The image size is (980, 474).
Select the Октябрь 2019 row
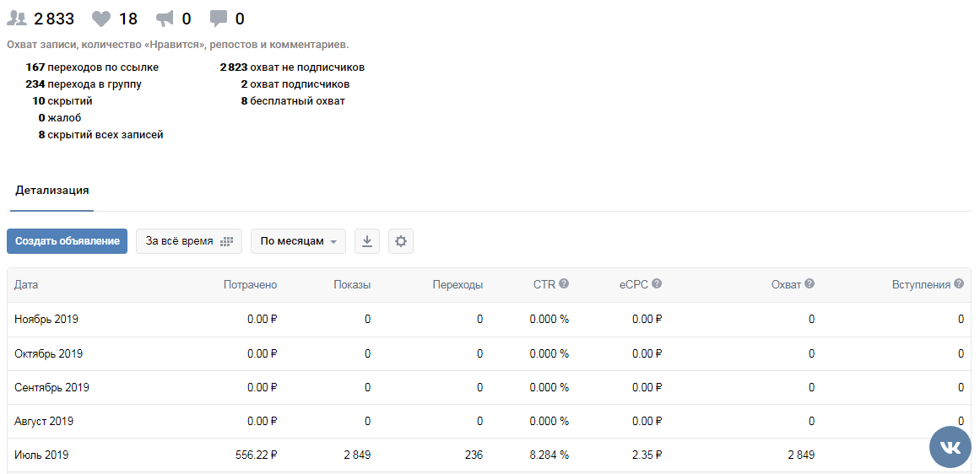coord(489,354)
